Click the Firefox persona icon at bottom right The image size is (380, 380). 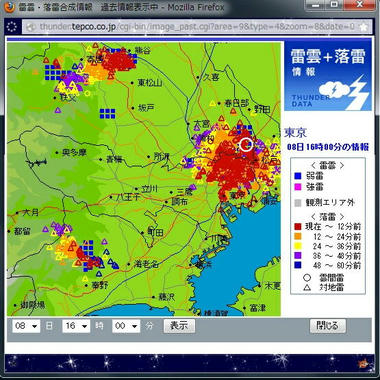coord(363,364)
